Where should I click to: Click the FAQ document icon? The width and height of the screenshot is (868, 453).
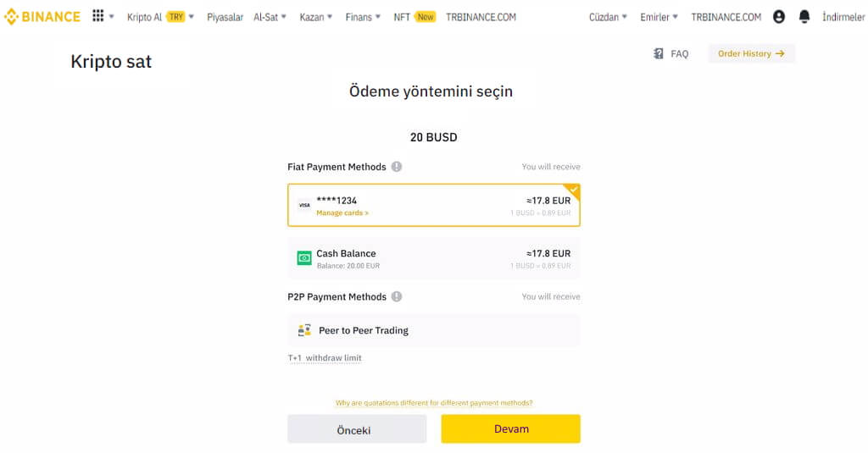pos(658,53)
